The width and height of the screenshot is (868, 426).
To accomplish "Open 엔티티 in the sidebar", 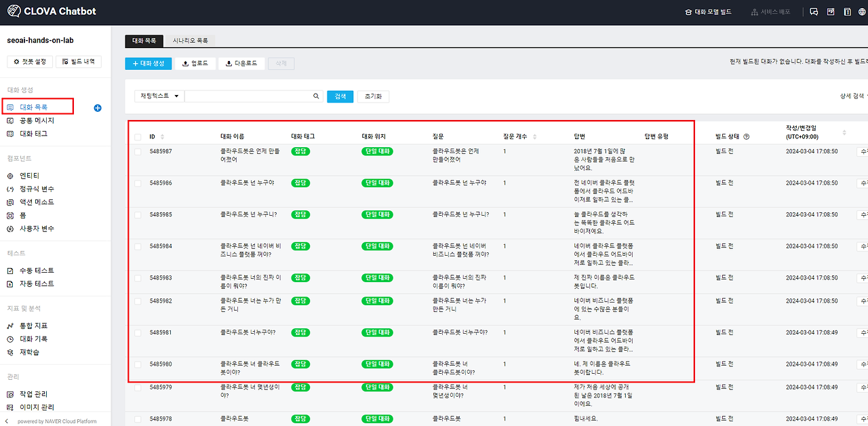I will [x=29, y=176].
